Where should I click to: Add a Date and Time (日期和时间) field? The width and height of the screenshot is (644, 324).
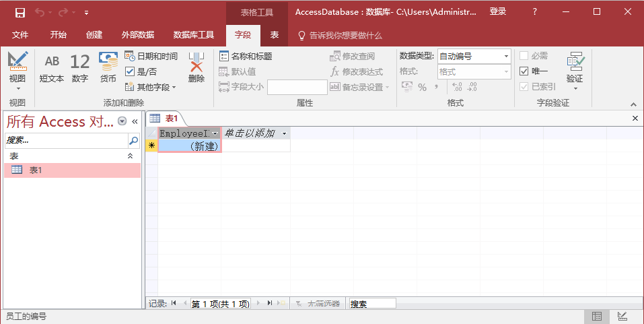click(x=151, y=57)
